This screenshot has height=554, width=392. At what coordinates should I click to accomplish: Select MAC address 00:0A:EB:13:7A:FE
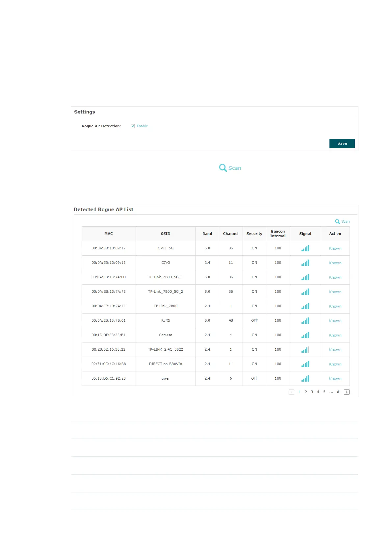point(109,292)
